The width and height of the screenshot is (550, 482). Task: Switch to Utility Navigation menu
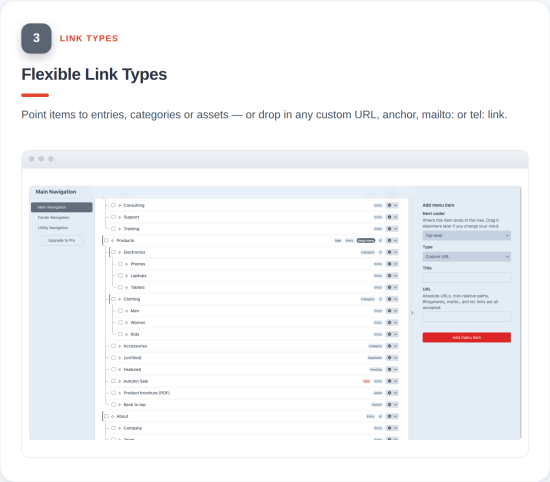tap(53, 228)
